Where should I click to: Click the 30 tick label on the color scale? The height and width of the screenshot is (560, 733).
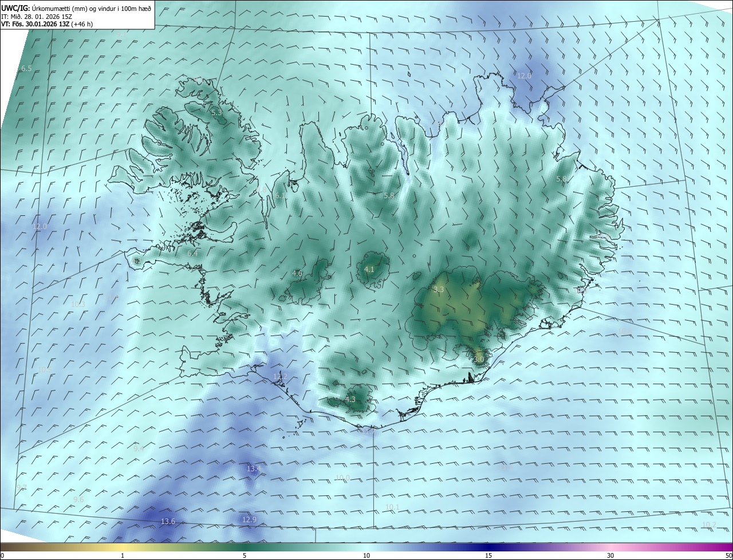(x=610, y=555)
